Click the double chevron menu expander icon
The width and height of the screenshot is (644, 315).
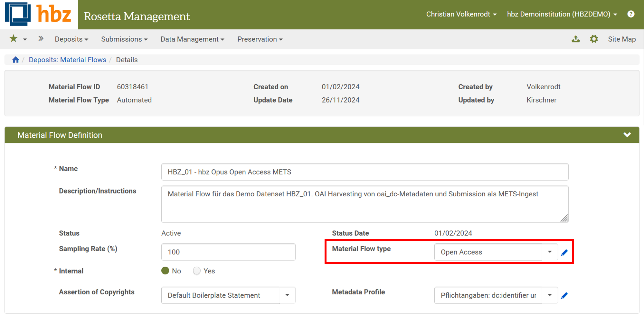pos(41,38)
